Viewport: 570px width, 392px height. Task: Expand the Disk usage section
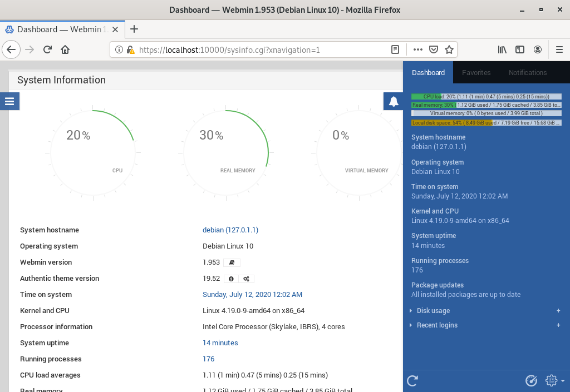pyautogui.click(x=433, y=311)
